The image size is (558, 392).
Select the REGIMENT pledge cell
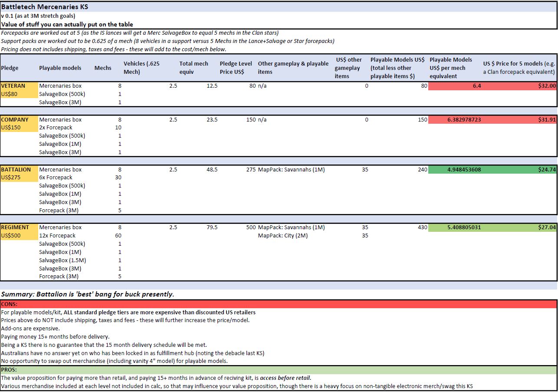coord(15,227)
